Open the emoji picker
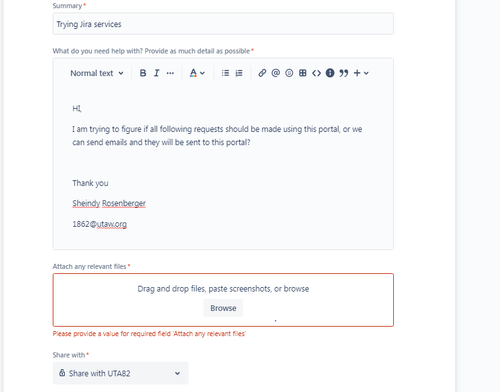Viewport: 500px width, 392px height. click(289, 73)
